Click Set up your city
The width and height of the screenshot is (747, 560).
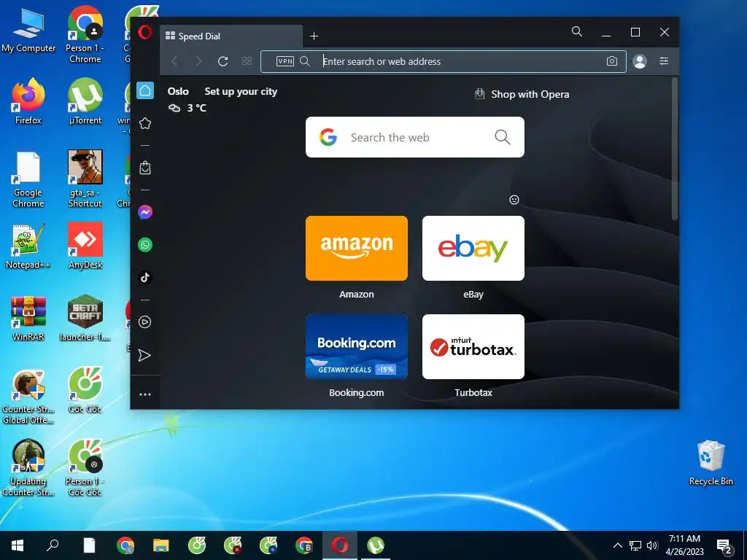(241, 91)
